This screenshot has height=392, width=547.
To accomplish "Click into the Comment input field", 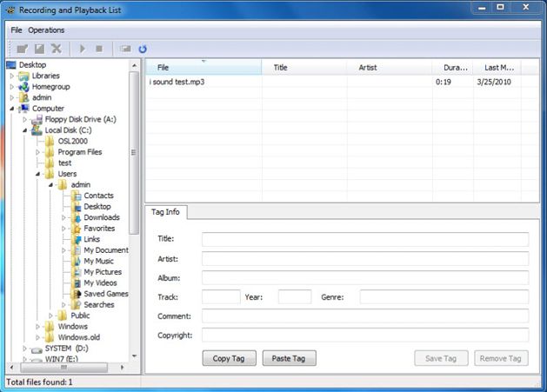I will point(365,316).
